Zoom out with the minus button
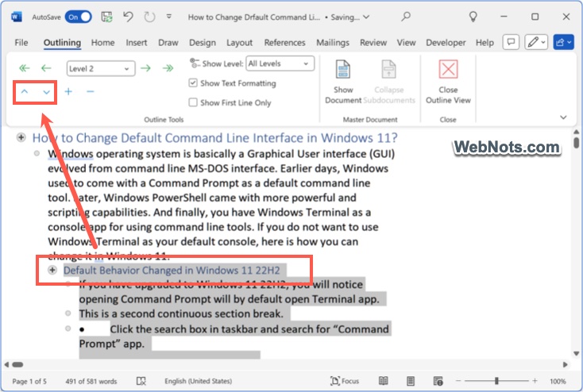 [458, 381]
